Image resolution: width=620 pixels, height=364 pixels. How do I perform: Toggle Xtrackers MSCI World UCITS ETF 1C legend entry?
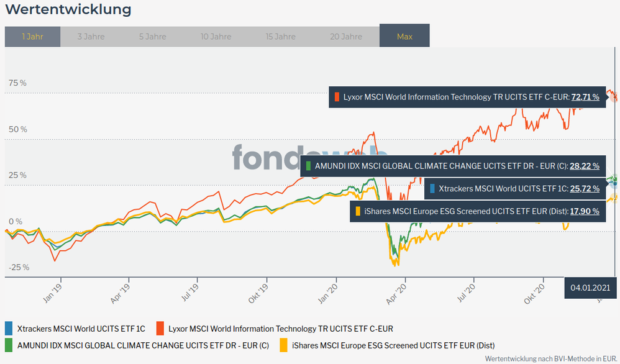81,329
